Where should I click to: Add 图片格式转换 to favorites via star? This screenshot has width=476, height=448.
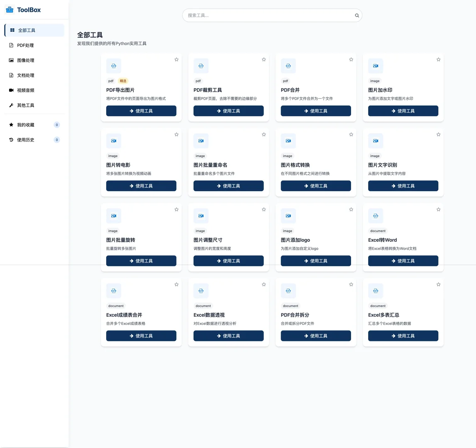pos(351,134)
